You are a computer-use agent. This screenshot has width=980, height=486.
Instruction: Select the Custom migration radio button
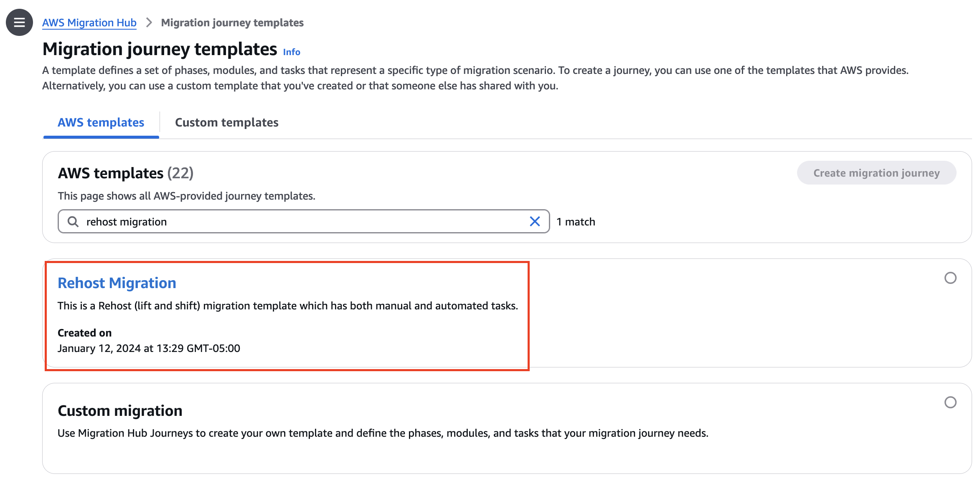950,402
